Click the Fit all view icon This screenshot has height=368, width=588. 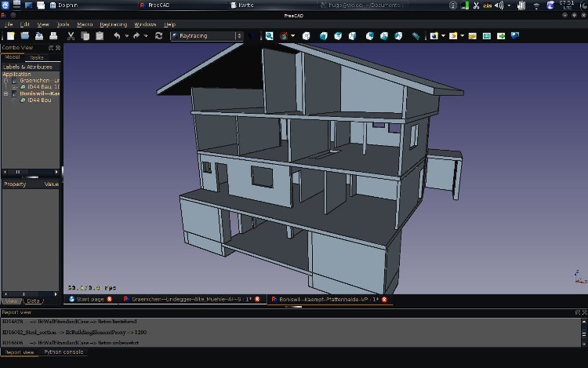coord(270,36)
